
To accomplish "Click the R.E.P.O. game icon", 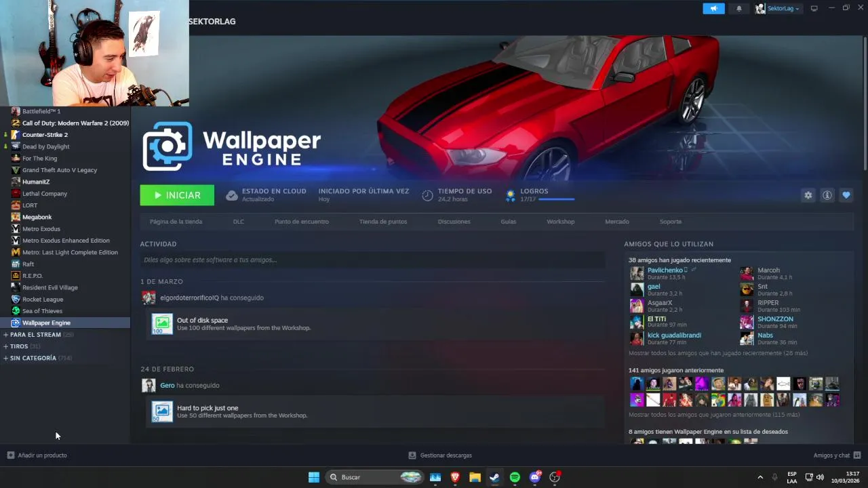I will click(16, 276).
